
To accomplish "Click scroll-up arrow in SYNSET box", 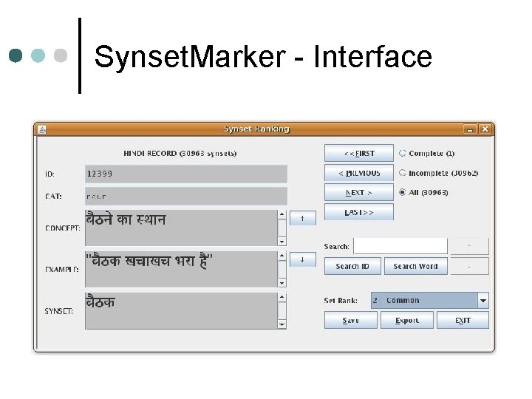I will (282, 297).
